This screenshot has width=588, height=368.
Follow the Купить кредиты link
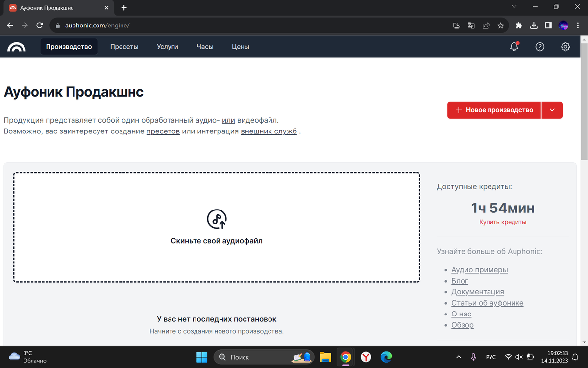tap(503, 222)
